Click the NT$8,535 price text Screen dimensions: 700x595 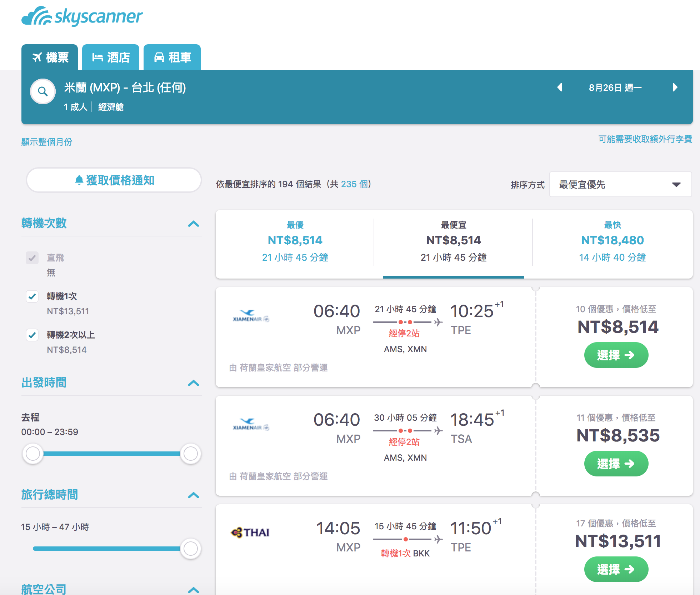point(618,436)
